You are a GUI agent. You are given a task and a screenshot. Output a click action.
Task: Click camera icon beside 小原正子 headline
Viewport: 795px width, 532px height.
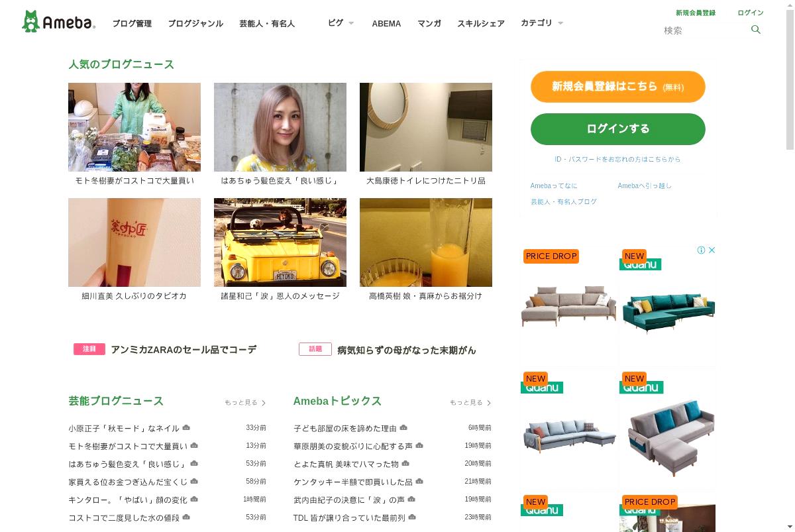[186, 428]
